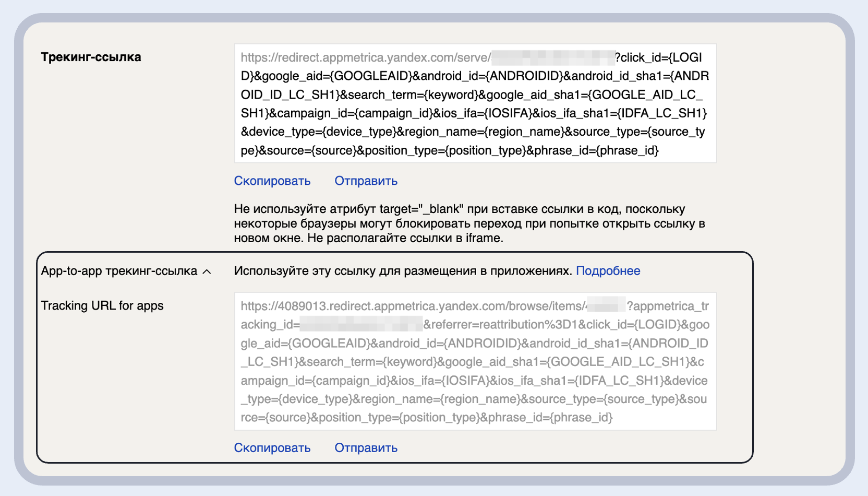Open the Подробнее link
Screen dimensions: 868x496
pyautogui.click(x=608, y=271)
